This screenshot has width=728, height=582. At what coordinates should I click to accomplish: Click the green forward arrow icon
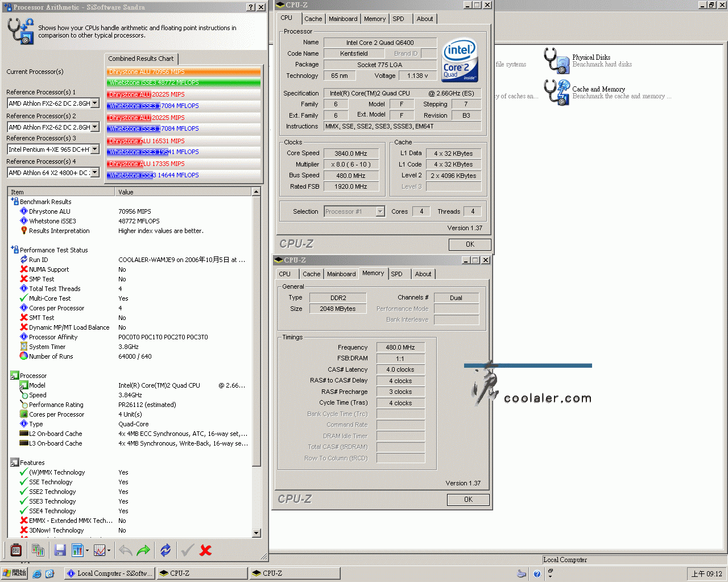coord(143,550)
